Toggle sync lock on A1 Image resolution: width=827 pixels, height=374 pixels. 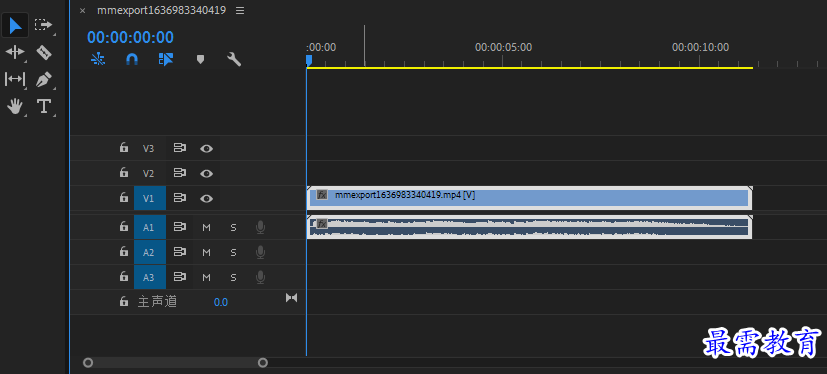(180, 227)
